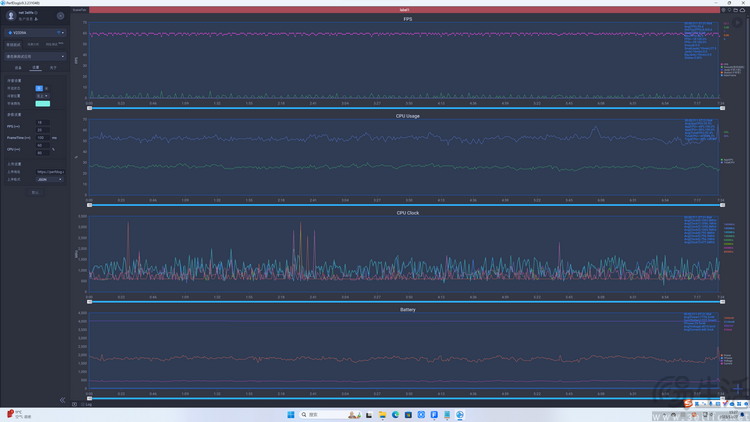This screenshot has width=750, height=422.
Task: Click the CPU Clock chart title
Action: [408, 213]
